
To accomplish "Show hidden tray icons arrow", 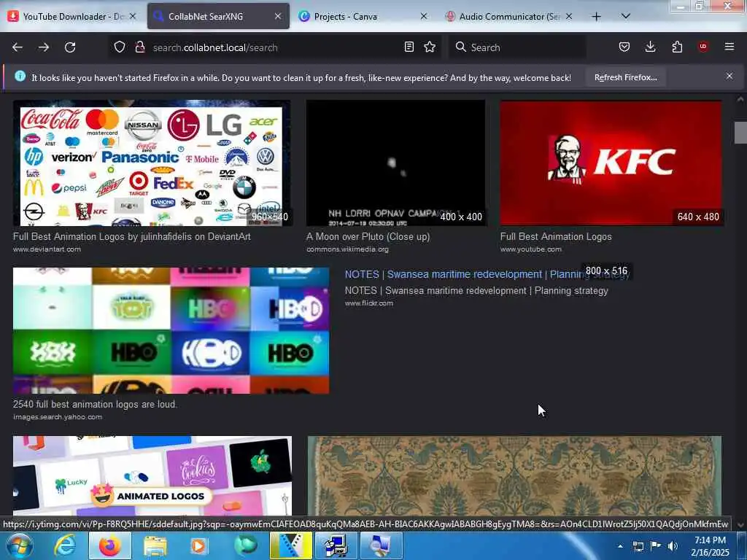I will [x=620, y=545].
